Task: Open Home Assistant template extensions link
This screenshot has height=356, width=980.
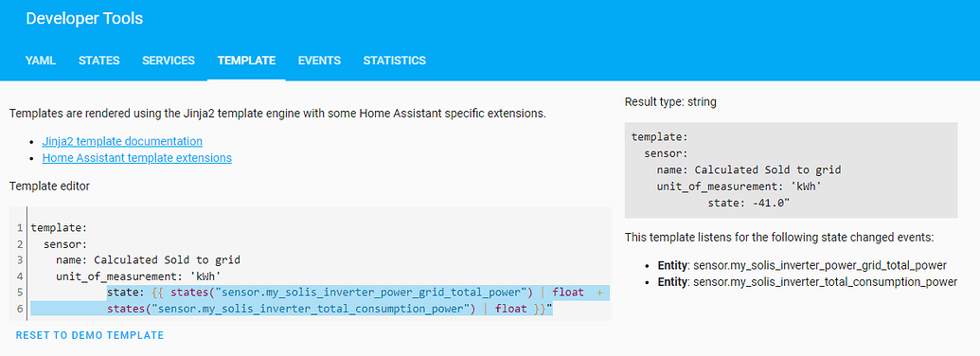Action: tap(137, 158)
